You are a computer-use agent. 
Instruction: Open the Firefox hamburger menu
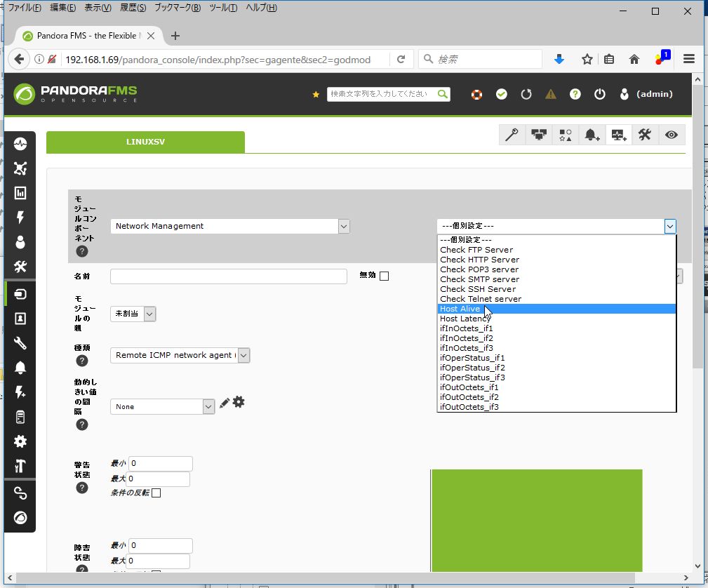click(x=688, y=59)
